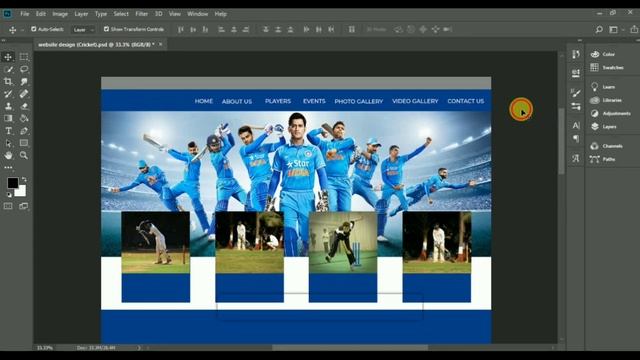Open the Help menu
The width and height of the screenshot is (640, 360).
[x=220, y=14]
